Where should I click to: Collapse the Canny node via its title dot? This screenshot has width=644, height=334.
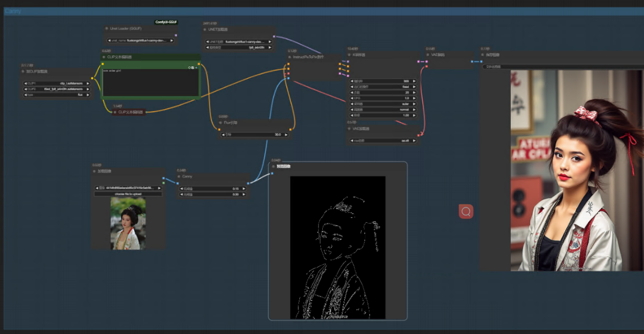click(178, 176)
